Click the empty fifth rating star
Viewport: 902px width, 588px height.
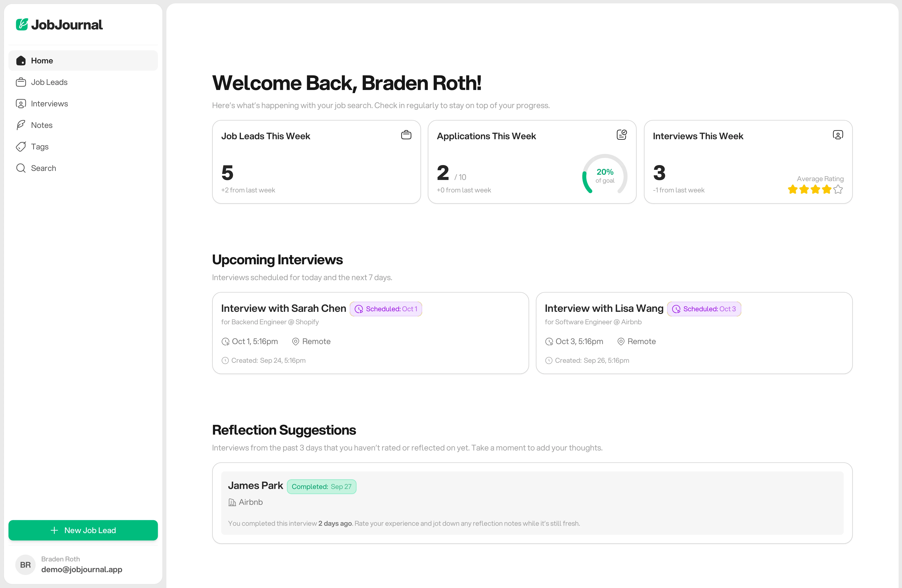point(838,189)
